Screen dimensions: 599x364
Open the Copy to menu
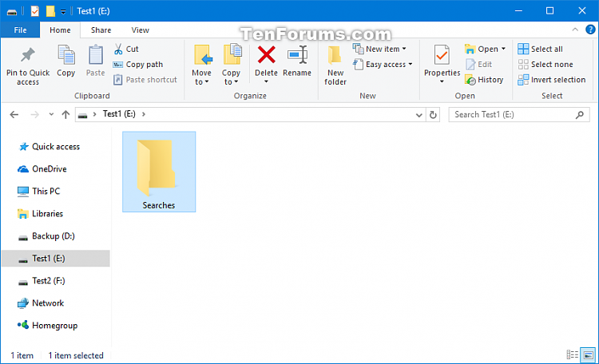tap(231, 65)
